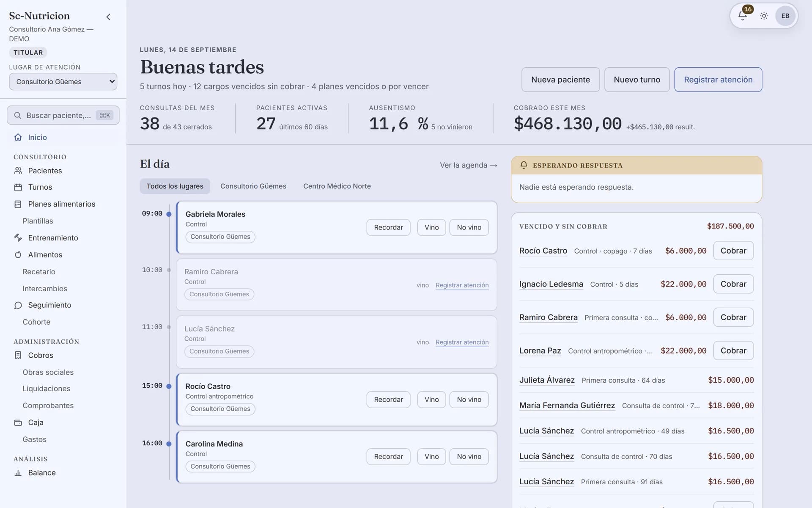Click the search magnifier icon
This screenshot has width=812, height=508.
tap(17, 115)
